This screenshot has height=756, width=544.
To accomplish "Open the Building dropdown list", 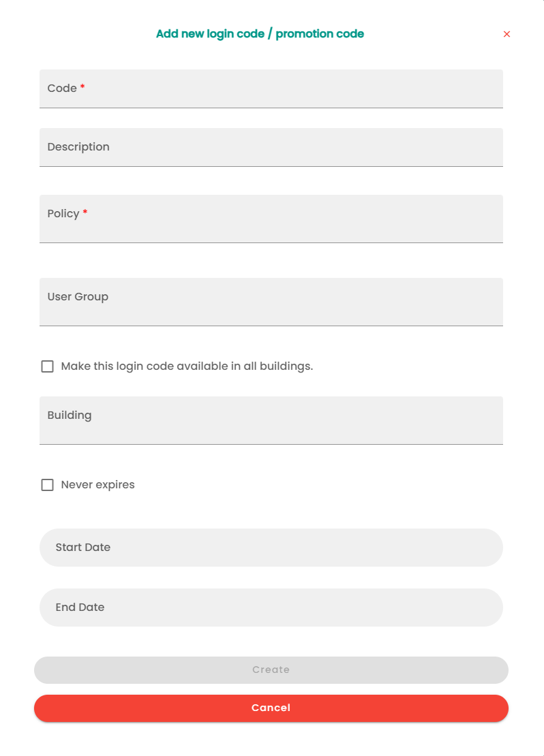I will click(x=271, y=421).
